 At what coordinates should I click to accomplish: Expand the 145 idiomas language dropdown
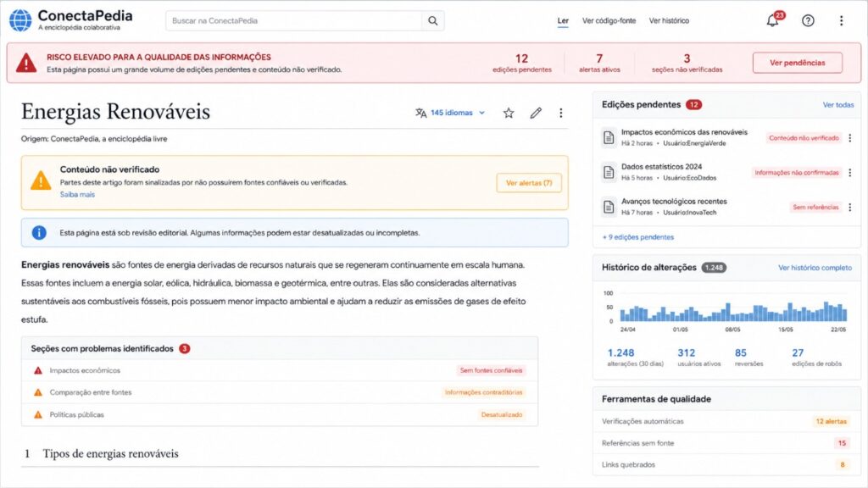tap(458, 113)
